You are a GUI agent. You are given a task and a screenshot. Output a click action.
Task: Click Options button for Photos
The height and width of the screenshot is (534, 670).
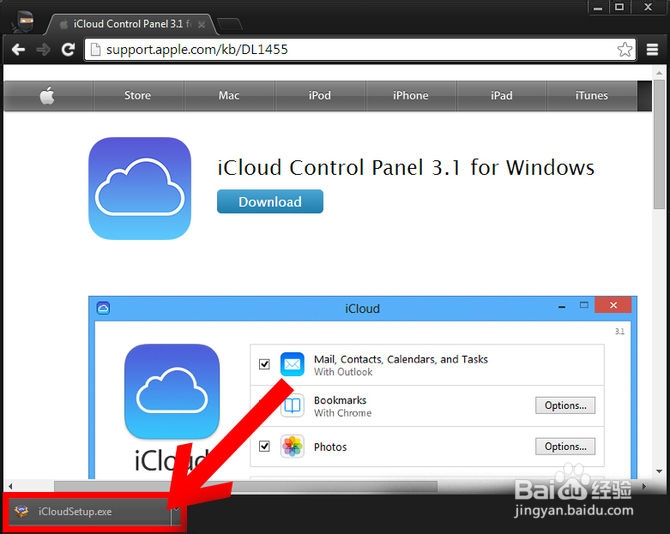pyautogui.click(x=565, y=446)
